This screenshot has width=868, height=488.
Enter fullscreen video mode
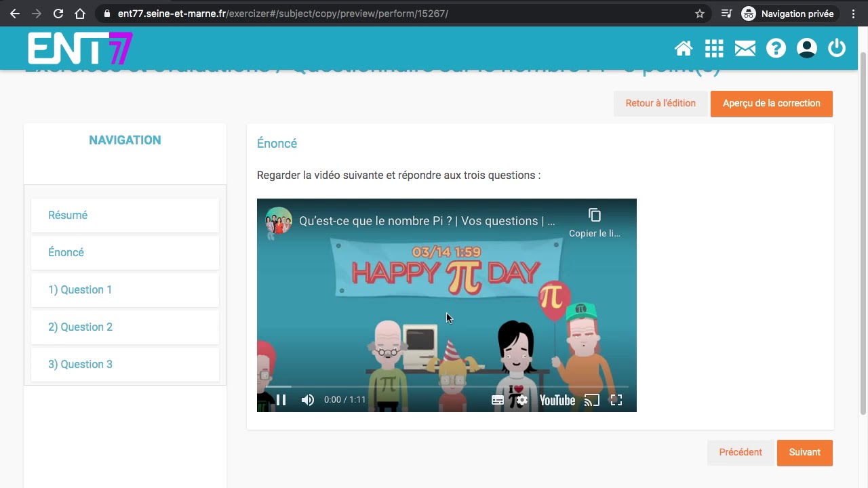(616, 400)
